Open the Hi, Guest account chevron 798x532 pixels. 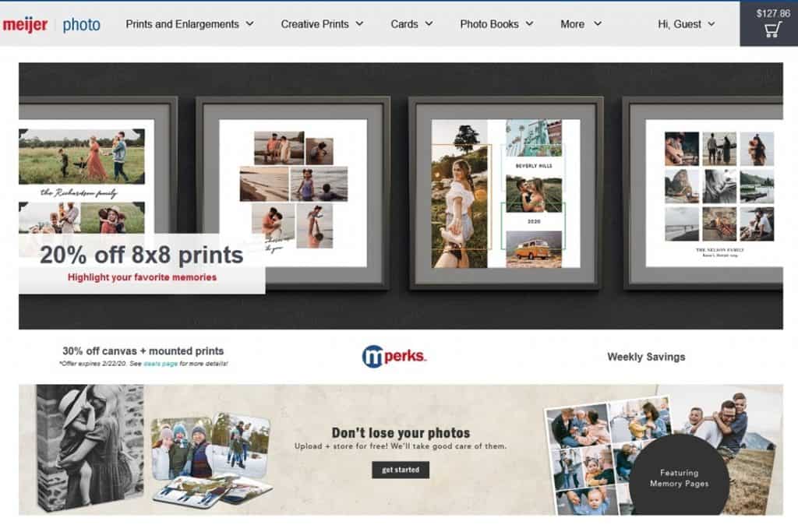(711, 24)
